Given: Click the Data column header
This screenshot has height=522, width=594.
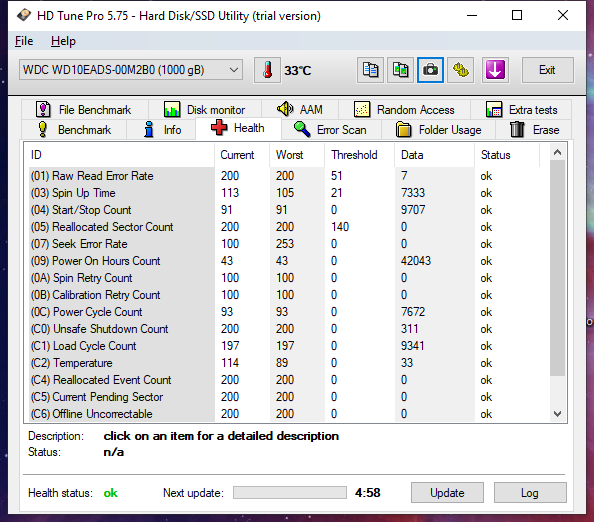Looking at the screenshot, I should tap(435, 155).
